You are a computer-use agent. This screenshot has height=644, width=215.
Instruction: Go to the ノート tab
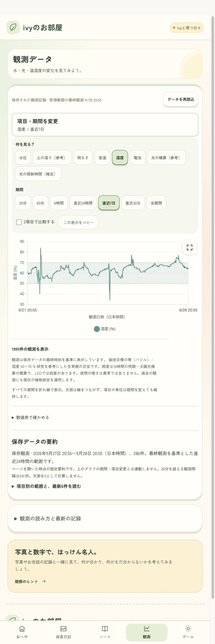pos(105,632)
